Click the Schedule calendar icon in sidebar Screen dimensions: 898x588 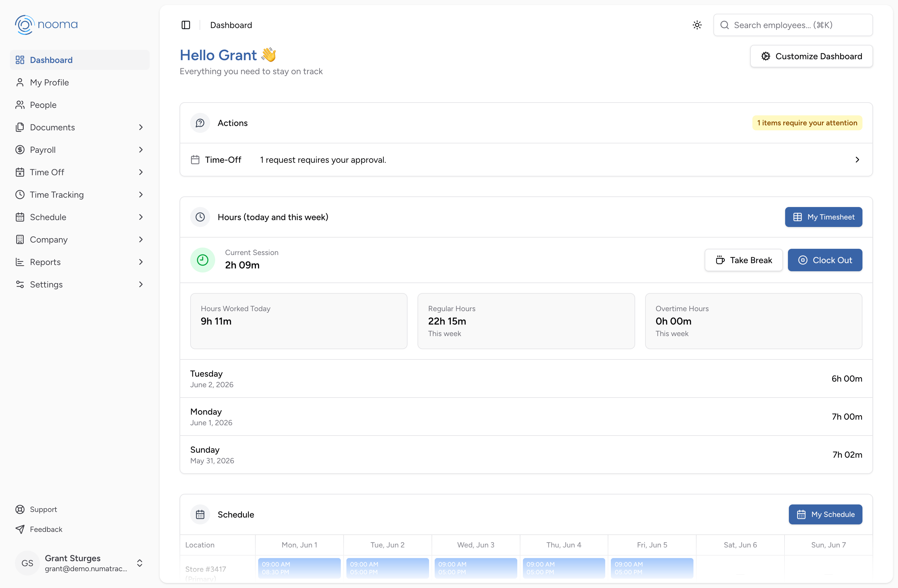pyautogui.click(x=20, y=217)
